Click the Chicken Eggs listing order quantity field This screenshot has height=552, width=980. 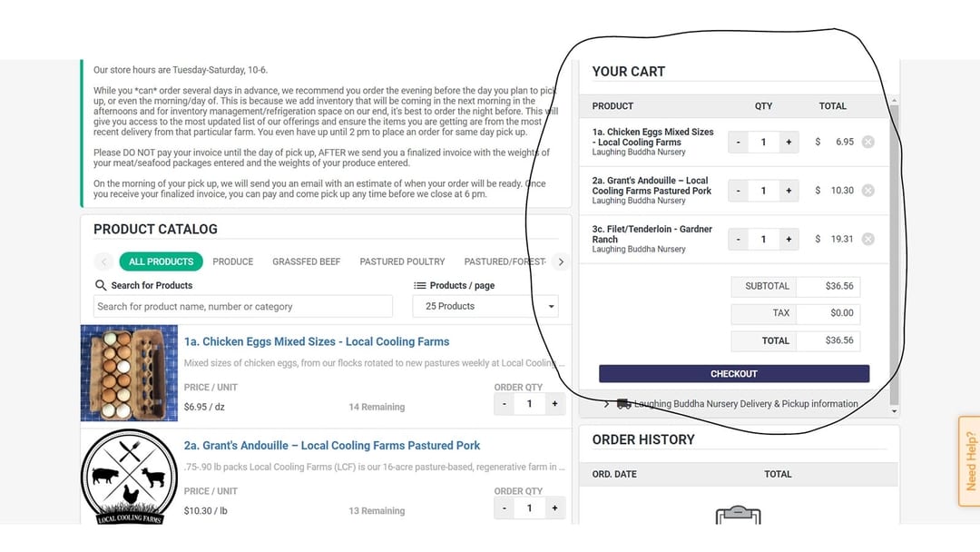point(529,404)
